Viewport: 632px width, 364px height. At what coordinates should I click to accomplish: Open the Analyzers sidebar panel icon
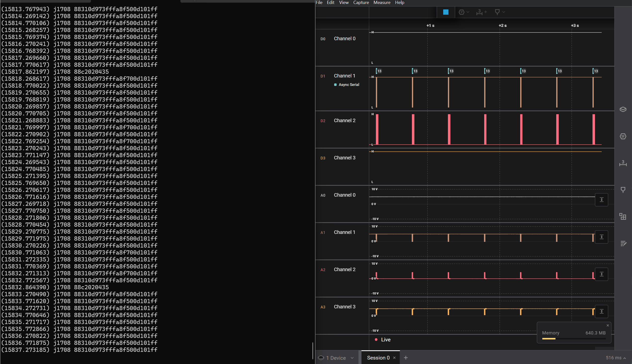click(623, 137)
